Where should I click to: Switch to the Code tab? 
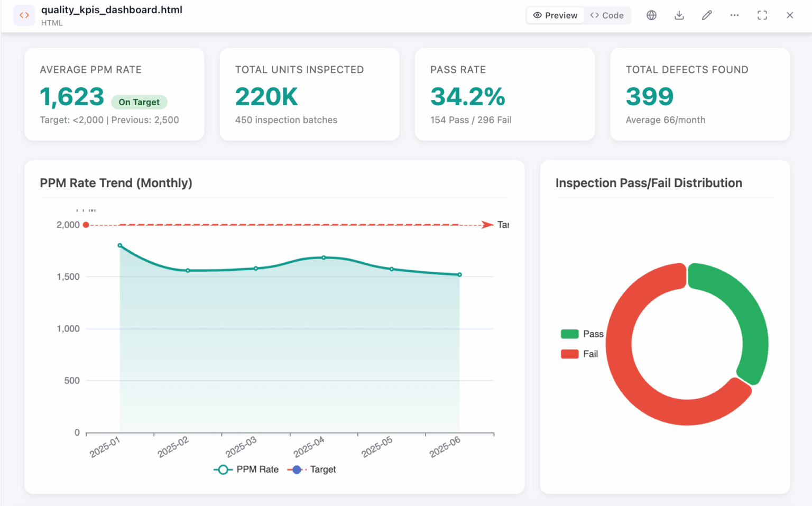click(x=607, y=15)
